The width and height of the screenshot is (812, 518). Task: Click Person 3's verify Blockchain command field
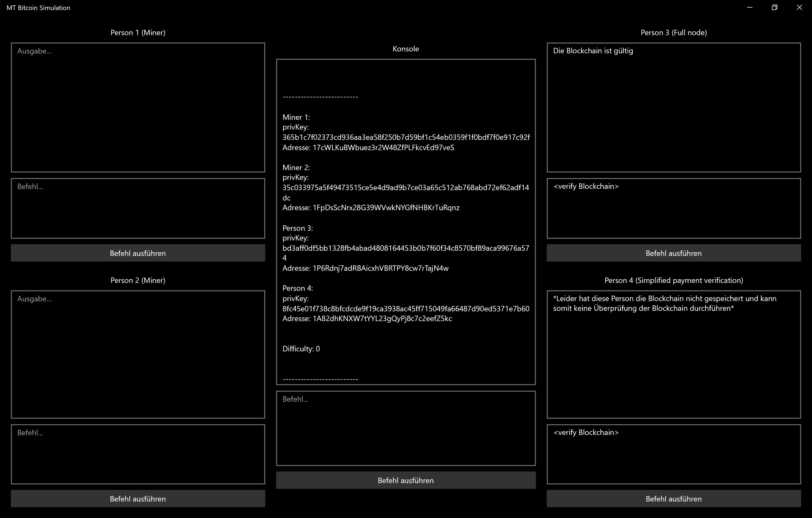673,208
